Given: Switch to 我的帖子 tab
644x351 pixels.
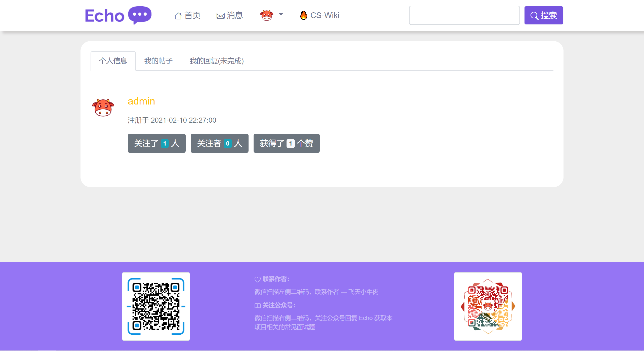Looking at the screenshot, I should click(x=158, y=61).
